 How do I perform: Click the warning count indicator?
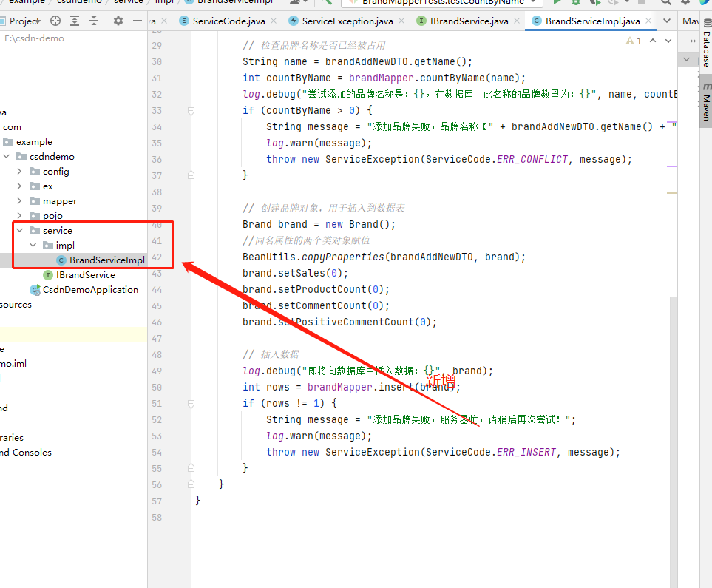pyautogui.click(x=634, y=41)
